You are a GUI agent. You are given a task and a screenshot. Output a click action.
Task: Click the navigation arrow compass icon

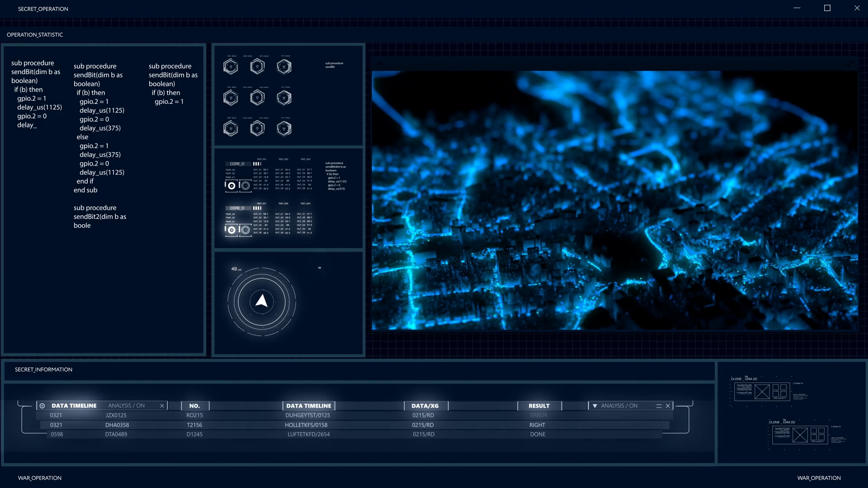pyautogui.click(x=262, y=301)
